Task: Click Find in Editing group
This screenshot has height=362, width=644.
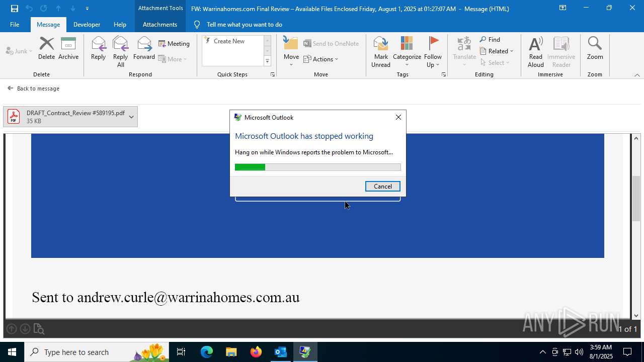Action: (x=490, y=39)
